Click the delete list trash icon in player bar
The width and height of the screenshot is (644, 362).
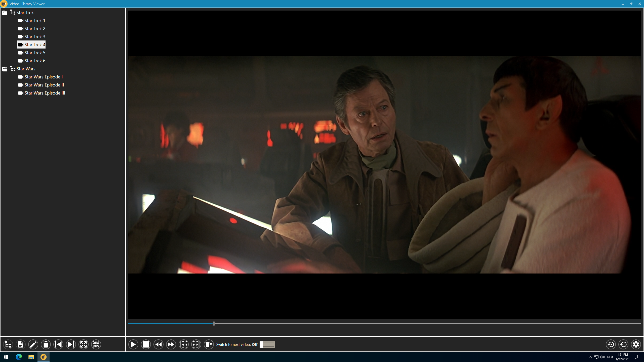pos(209,344)
